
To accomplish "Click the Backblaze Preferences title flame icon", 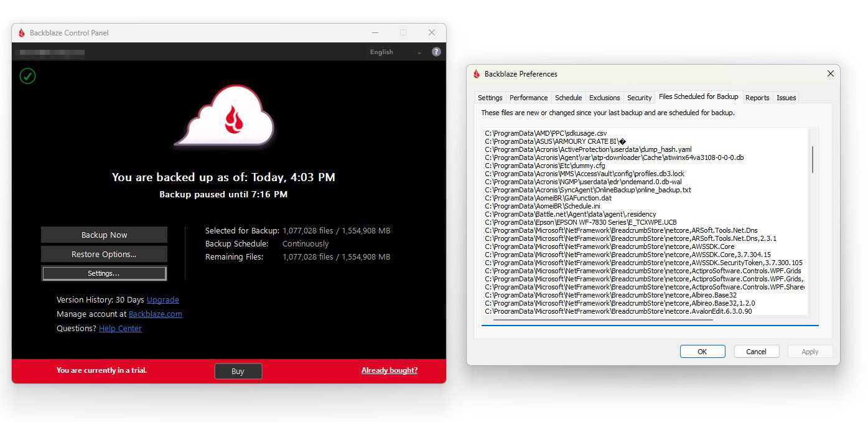I will pyautogui.click(x=477, y=74).
